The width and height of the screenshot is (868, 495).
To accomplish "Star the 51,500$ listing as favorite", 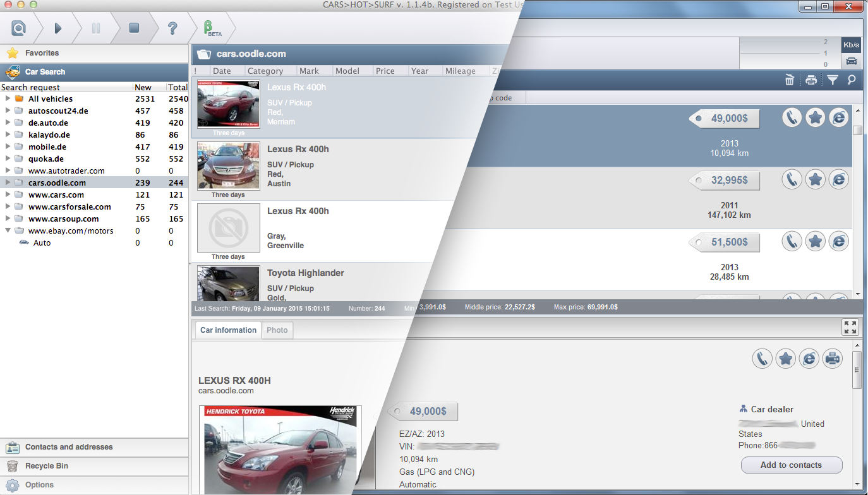I will 816,241.
